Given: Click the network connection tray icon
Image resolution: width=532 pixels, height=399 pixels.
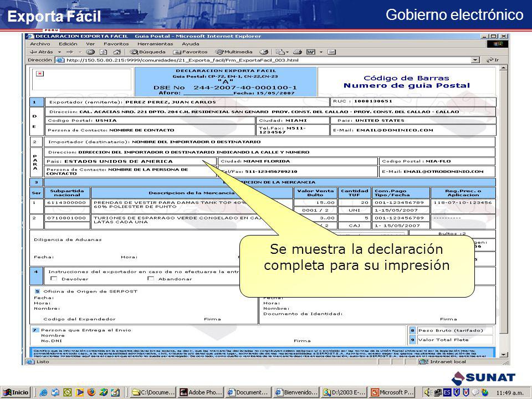Looking at the screenshot, I should coord(438,392).
